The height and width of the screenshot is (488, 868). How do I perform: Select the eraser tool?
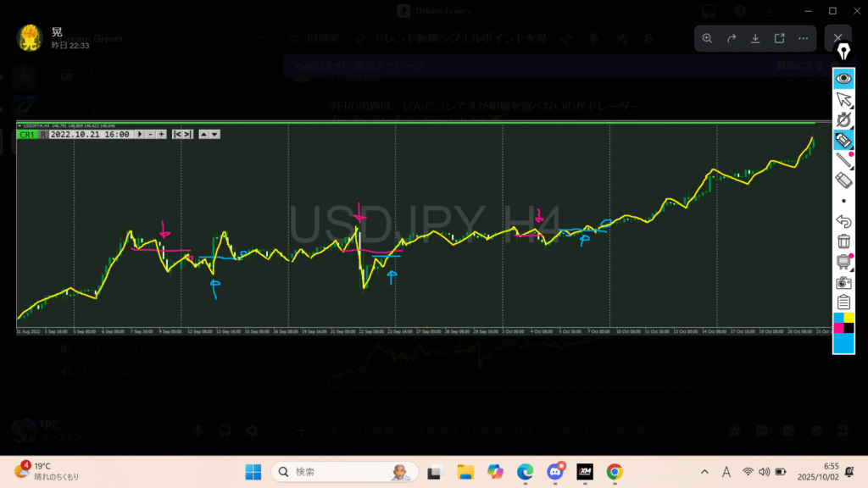click(843, 180)
